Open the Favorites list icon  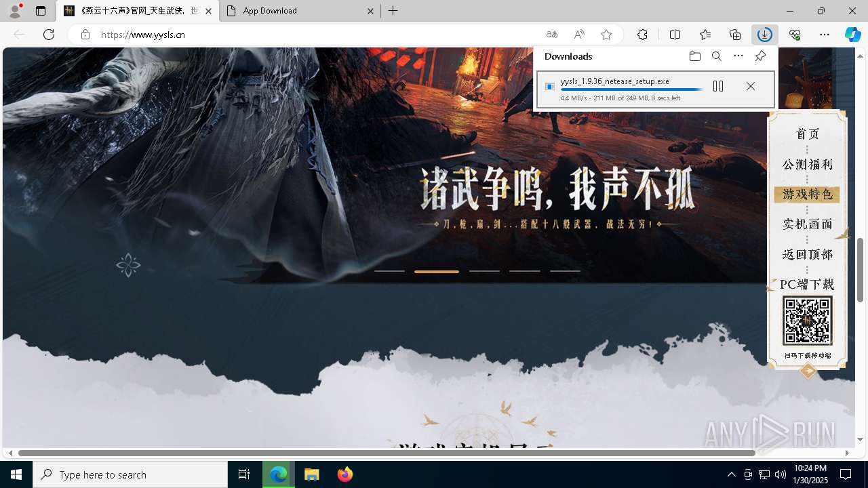(x=705, y=35)
